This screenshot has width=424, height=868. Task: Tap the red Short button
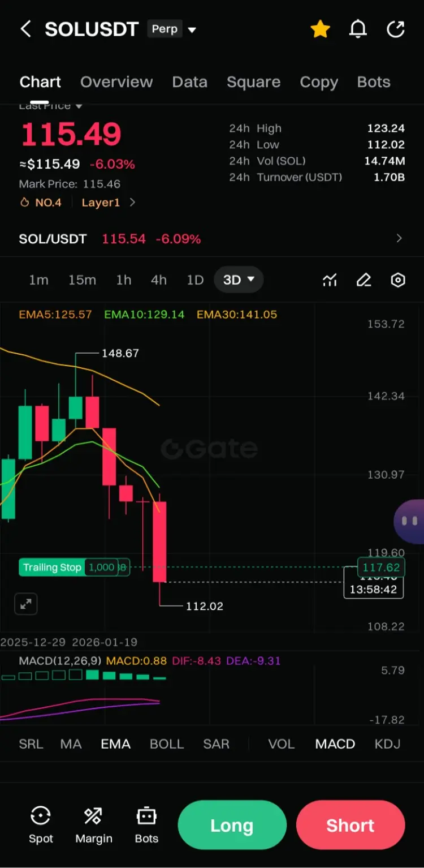pyautogui.click(x=351, y=826)
